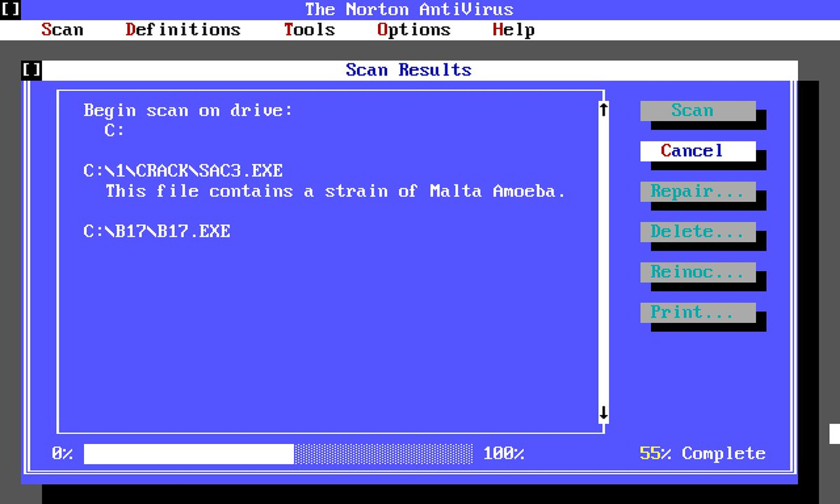The width and height of the screenshot is (840, 504).
Task: Open the Help menu
Action: (513, 30)
